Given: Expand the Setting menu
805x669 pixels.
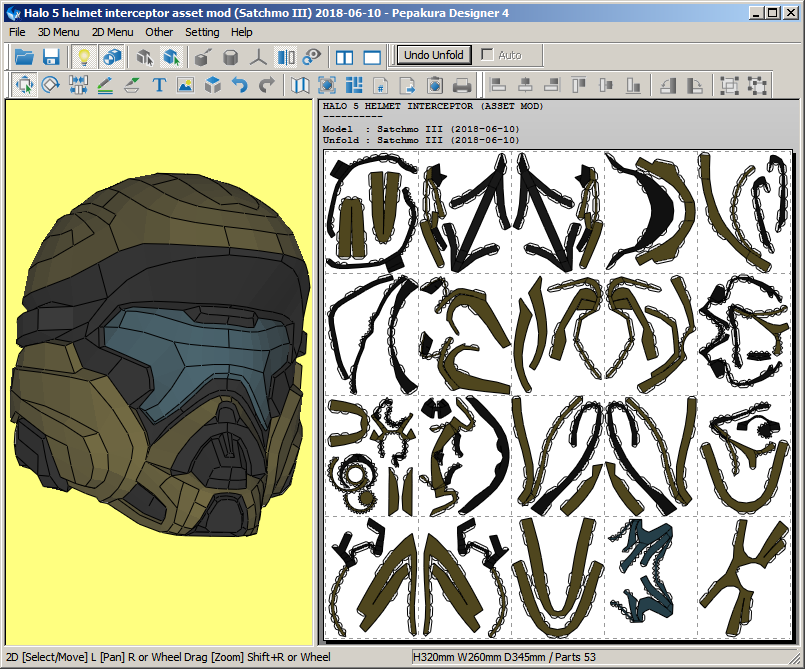Looking at the screenshot, I should coord(202,32).
